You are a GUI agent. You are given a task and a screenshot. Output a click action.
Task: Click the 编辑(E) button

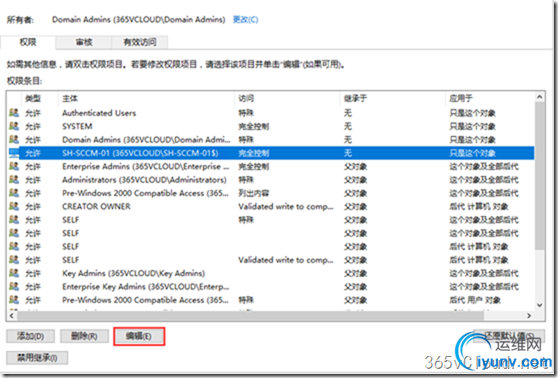139,336
